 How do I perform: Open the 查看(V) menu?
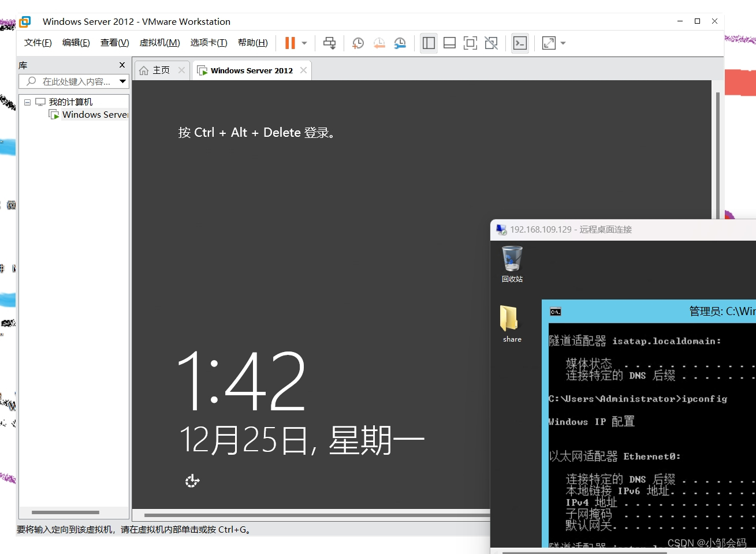click(114, 43)
